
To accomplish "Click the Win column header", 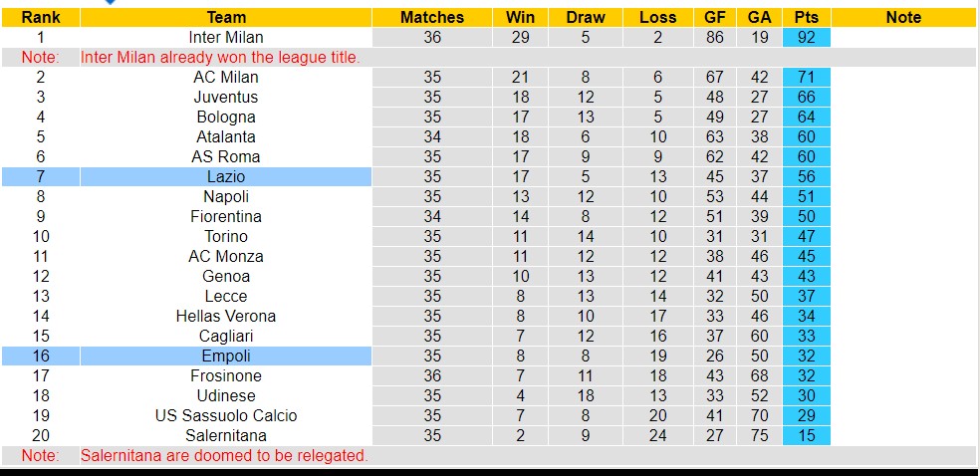I will point(520,17).
